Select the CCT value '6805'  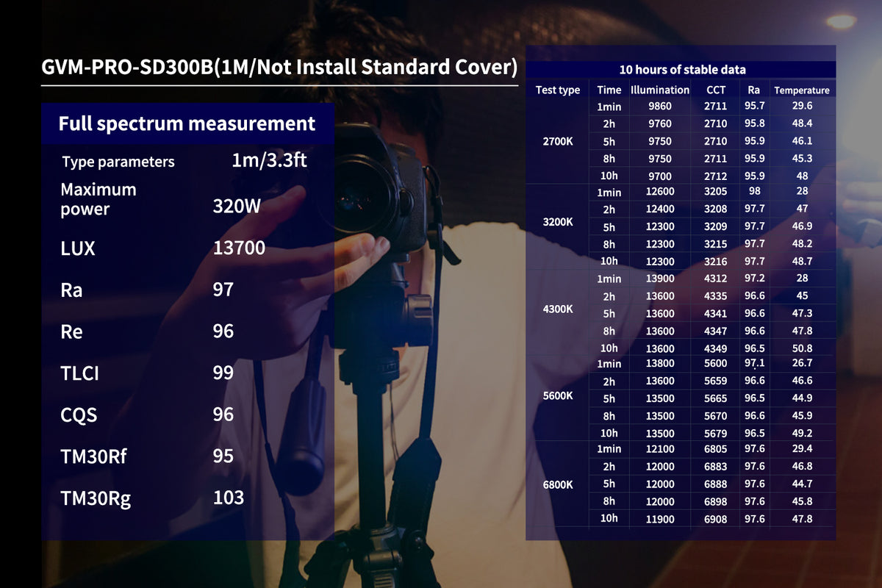click(x=716, y=449)
